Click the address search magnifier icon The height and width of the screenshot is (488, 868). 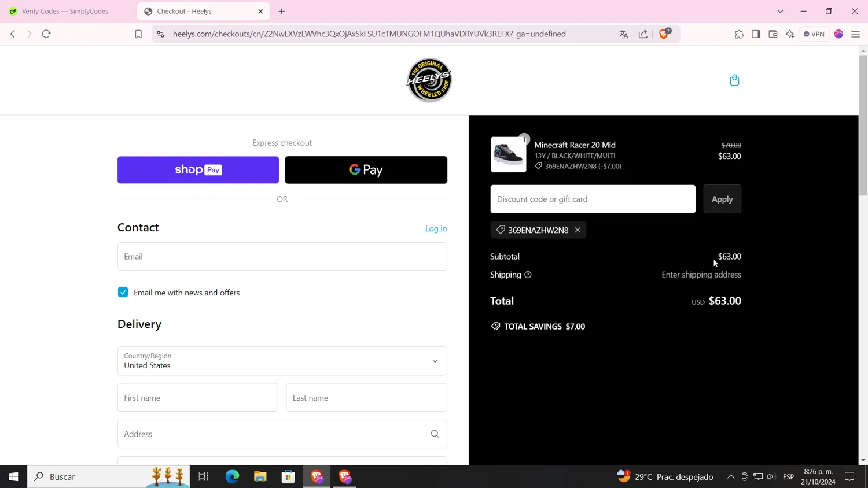click(435, 434)
